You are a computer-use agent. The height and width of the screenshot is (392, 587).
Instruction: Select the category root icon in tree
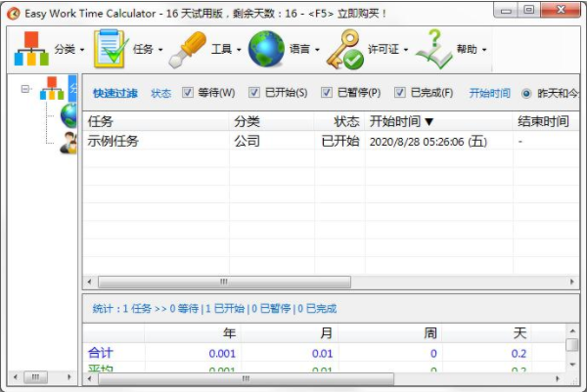coord(52,88)
